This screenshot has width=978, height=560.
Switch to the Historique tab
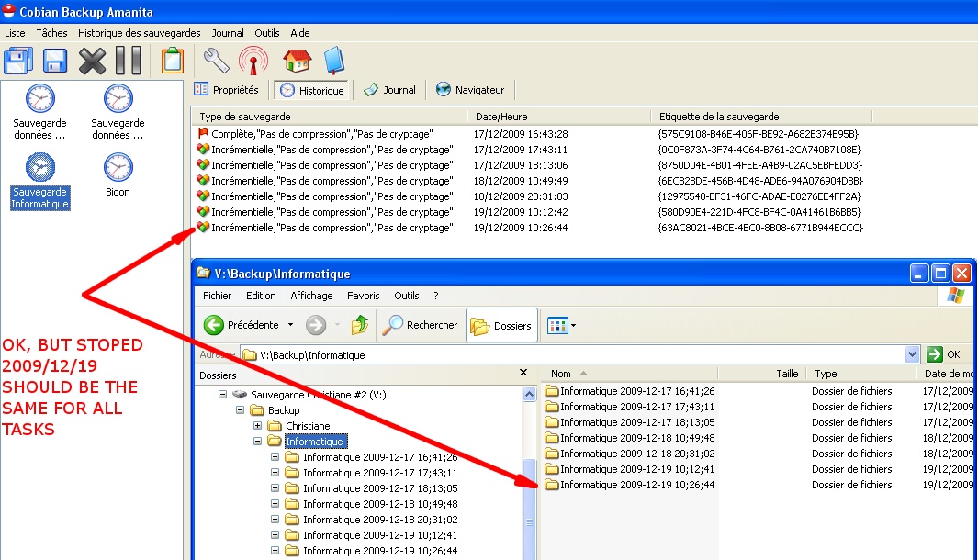[312, 90]
